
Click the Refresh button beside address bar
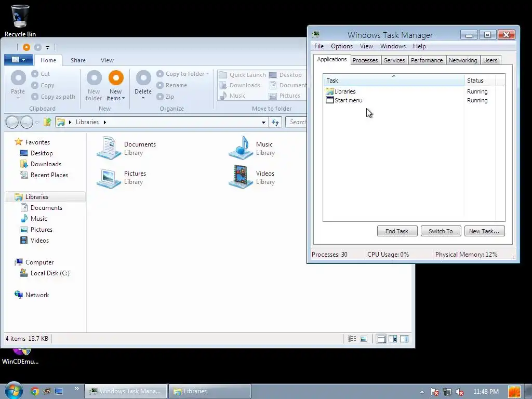[x=275, y=122]
